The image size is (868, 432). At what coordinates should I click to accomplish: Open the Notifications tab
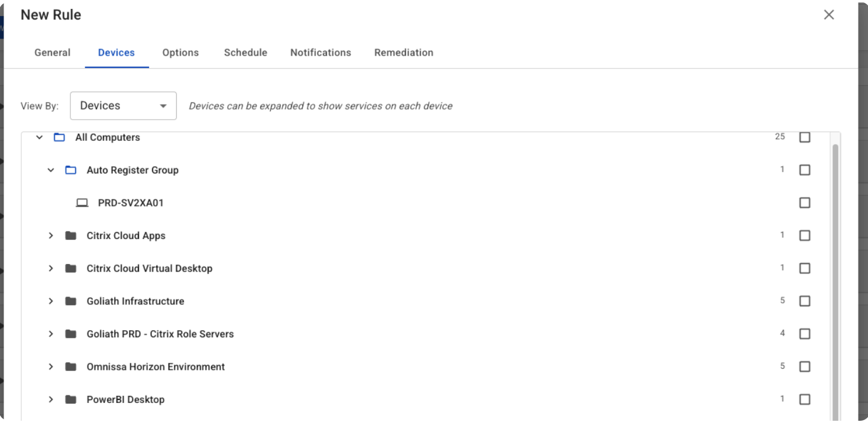(320, 53)
